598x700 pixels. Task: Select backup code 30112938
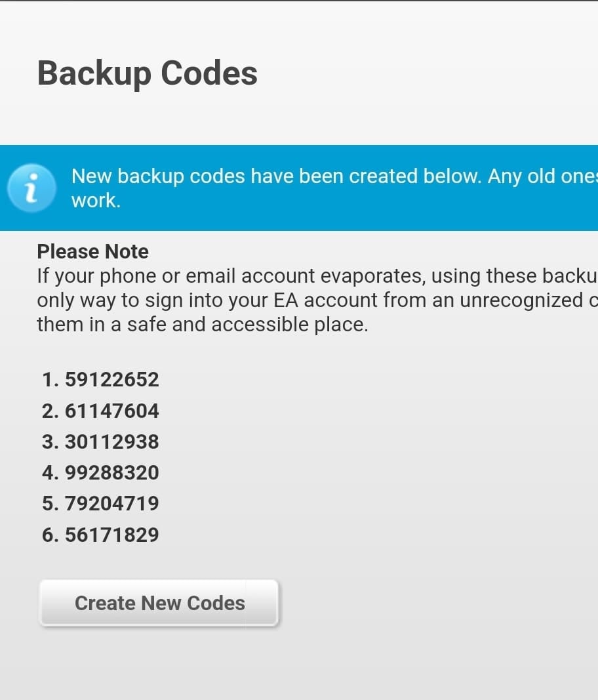(x=111, y=442)
